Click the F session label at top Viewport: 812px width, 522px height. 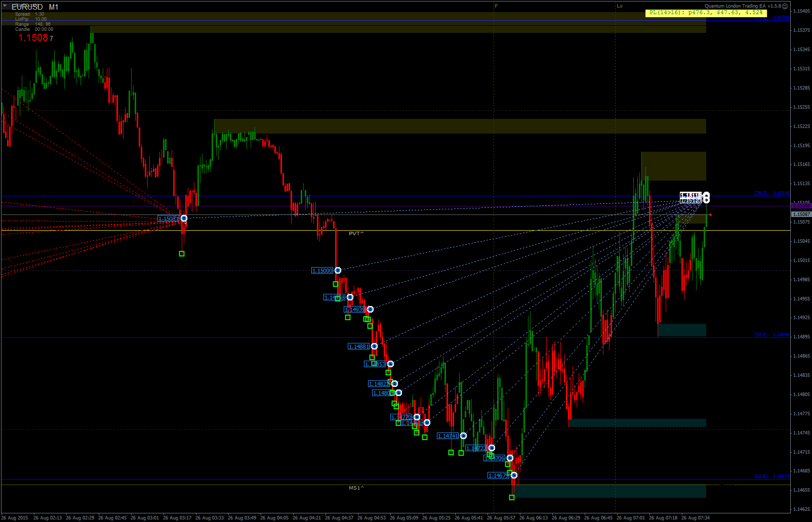(496, 6)
